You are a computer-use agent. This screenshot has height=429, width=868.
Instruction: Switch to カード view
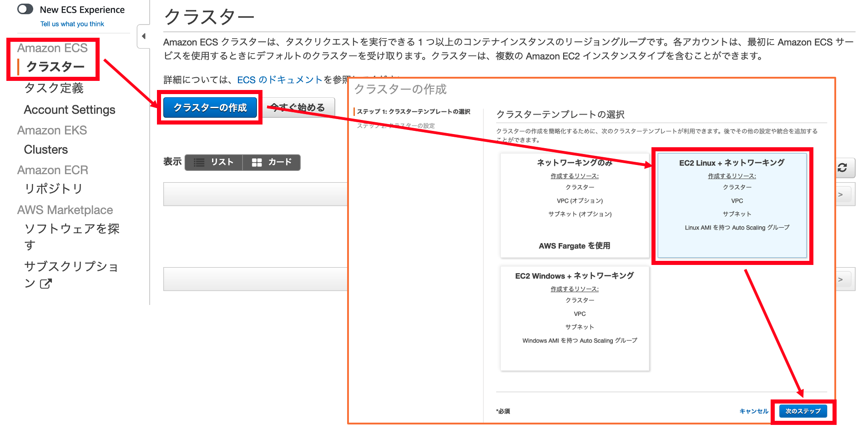pyautogui.click(x=272, y=162)
